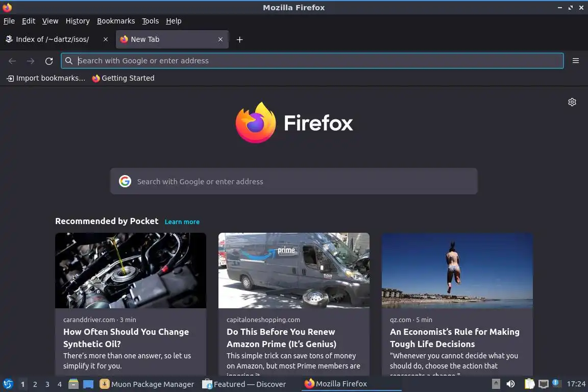Screen dimensions: 588x392
Task: Open the Help menu
Action: tap(174, 21)
